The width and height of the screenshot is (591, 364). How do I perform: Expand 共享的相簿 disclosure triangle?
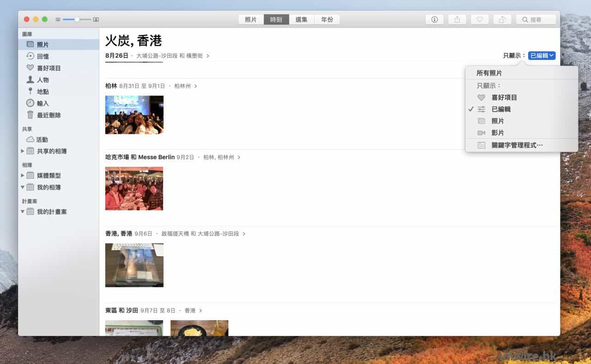point(23,151)
